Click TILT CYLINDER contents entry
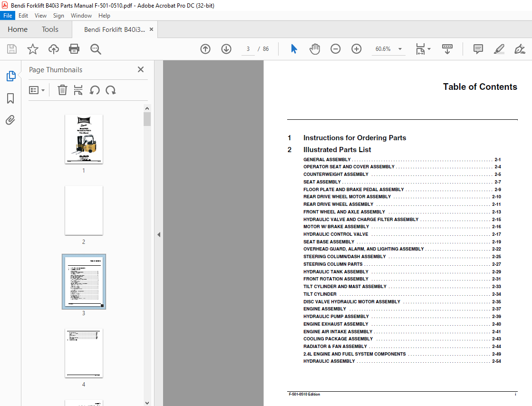The image size is (532, 406). [x=402, y=294]
